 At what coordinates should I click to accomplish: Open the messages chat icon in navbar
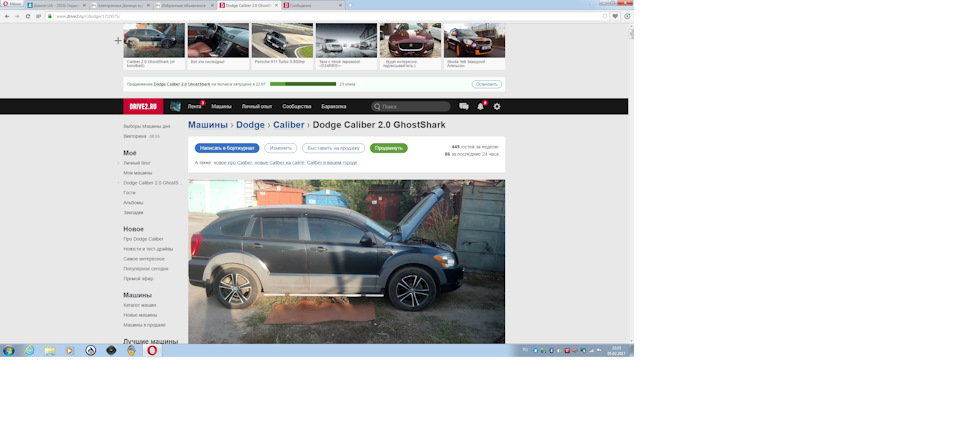[x=463, y=106]
